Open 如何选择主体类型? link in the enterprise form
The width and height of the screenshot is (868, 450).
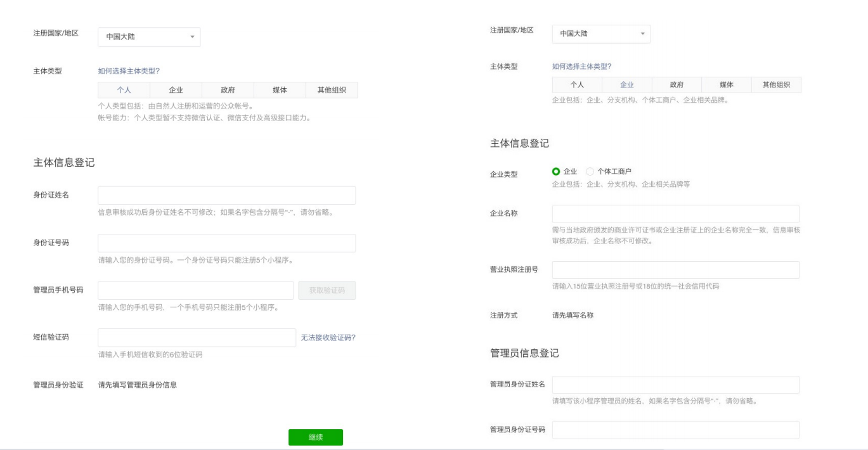pos(581,67)
